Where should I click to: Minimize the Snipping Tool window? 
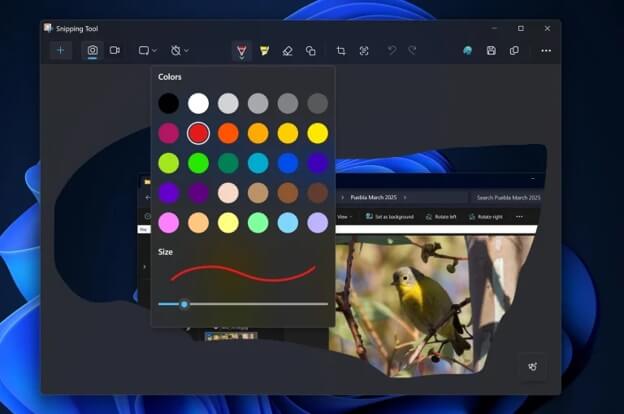pos(494,28)
